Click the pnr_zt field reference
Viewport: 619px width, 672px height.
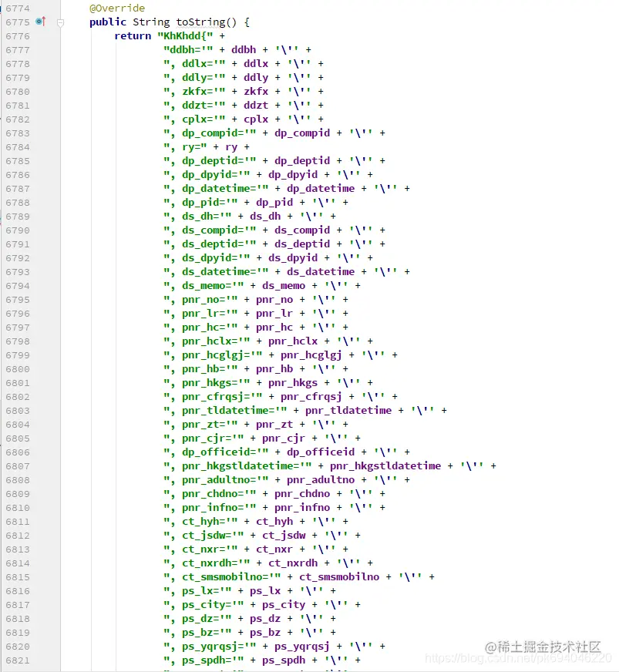point(274,425)
